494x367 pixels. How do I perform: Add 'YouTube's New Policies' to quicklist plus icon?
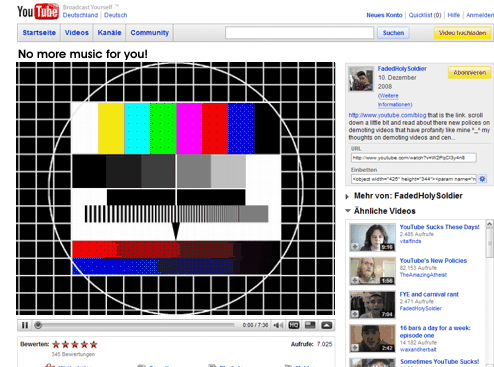pyautogui.click(x=355, y=280)
